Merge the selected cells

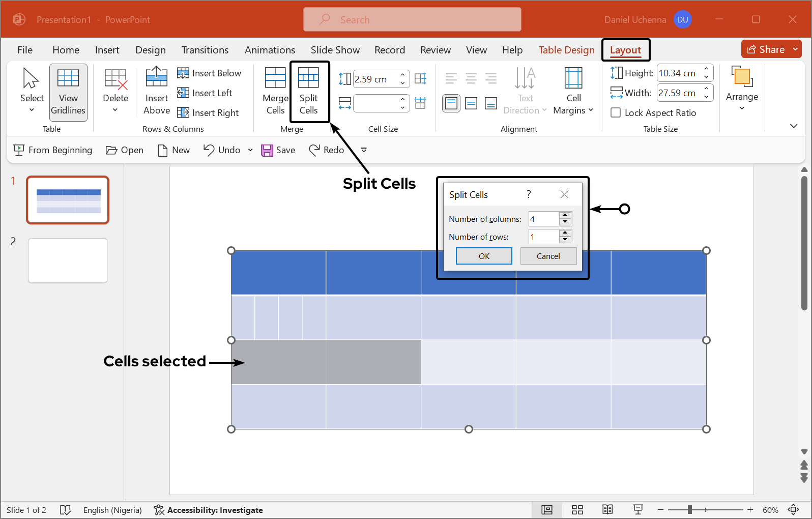coord(275,92)
